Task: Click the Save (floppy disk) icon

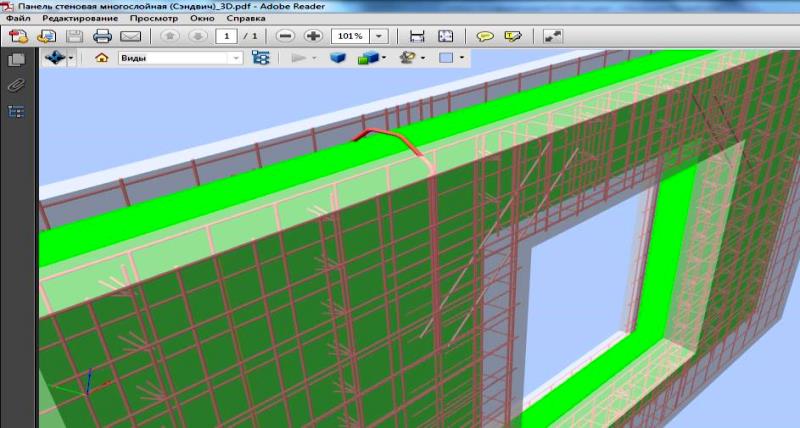Action: tap(74, 36)
